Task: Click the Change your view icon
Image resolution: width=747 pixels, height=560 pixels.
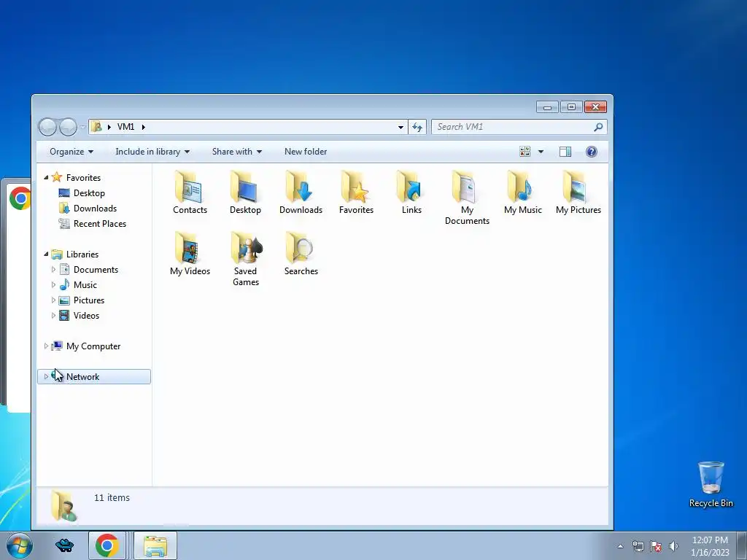Action: coord(525,152)
